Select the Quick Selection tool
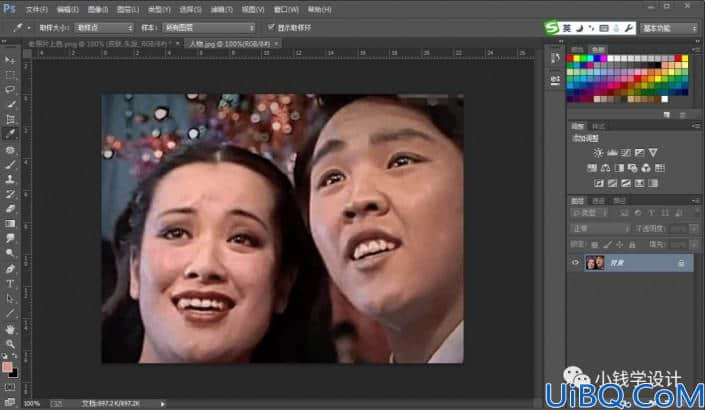 point(10,104)
